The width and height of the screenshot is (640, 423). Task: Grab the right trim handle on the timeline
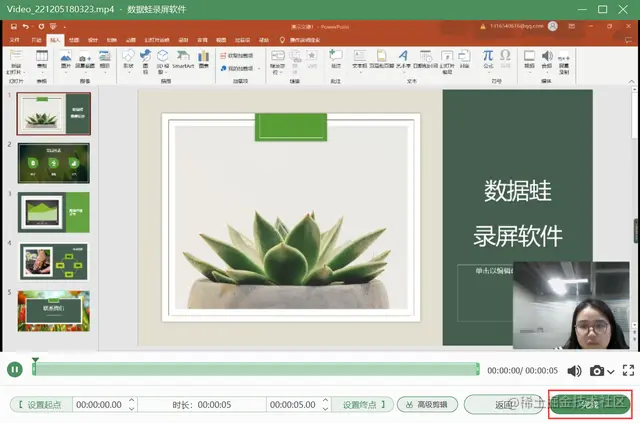tap(477, 369)
